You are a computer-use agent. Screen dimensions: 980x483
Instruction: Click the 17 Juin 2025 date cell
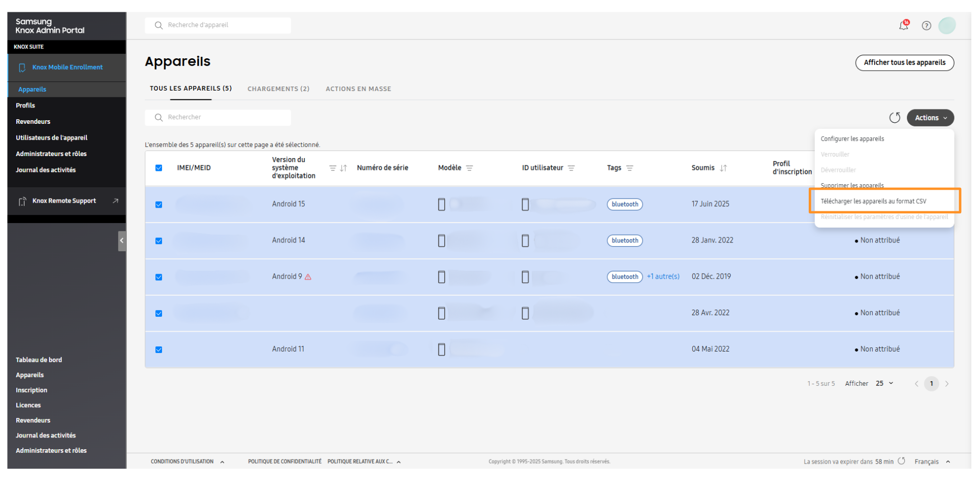click(710, 204)
